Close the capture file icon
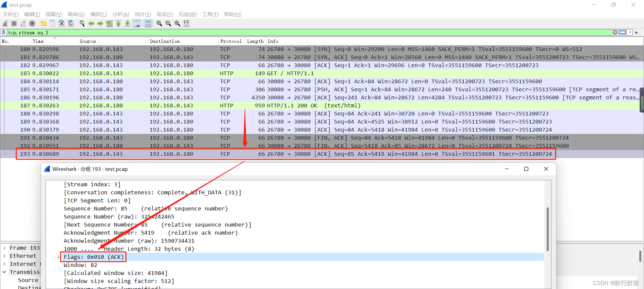 click(x=62, y=23)
